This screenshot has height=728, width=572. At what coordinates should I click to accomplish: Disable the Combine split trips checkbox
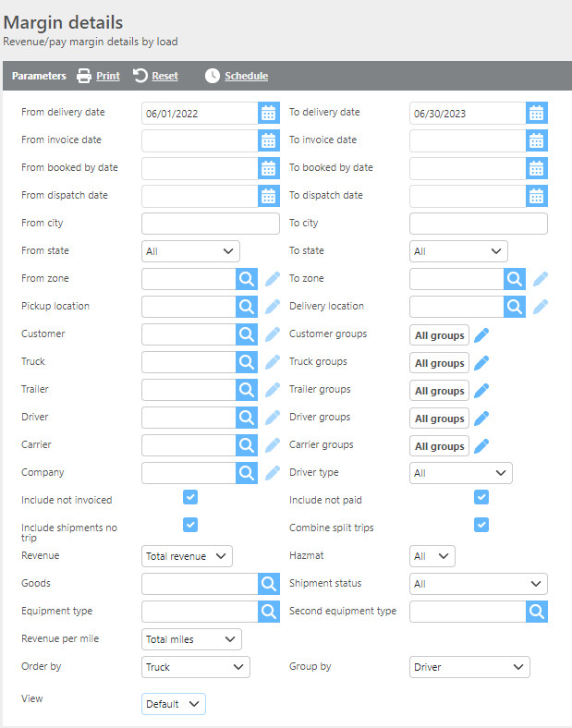click(481, 525)
